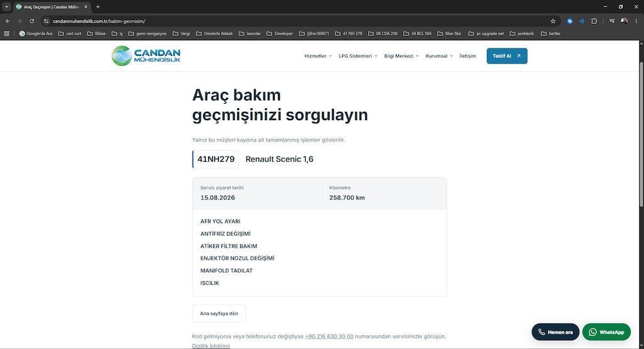Viewport: 644px width, 349px height.
Task: Open the Extensions puzzle menu
Action: click(594, 21)
